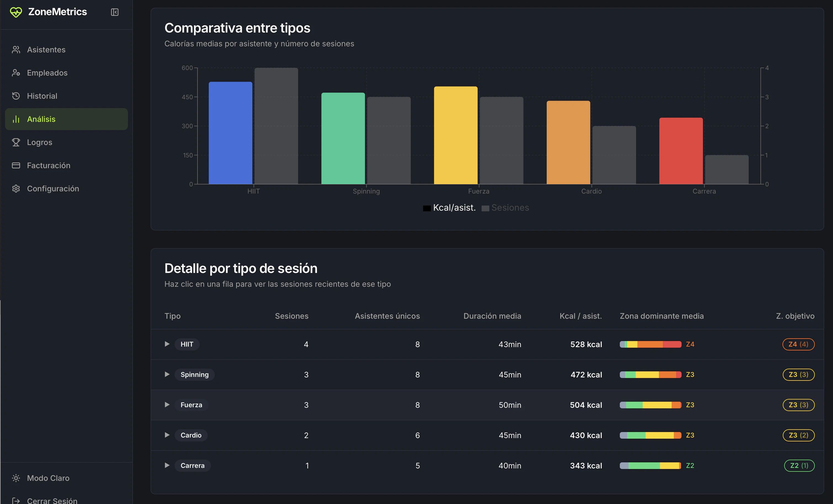
Task: Click the Historial clock icon
Action: (x=16, y=96)
